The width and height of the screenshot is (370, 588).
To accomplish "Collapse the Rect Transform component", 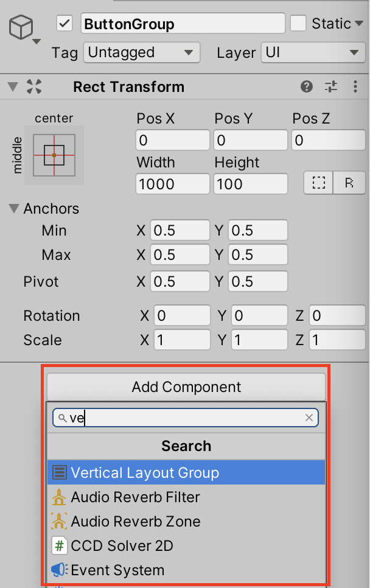I will (x=11, y=86).
